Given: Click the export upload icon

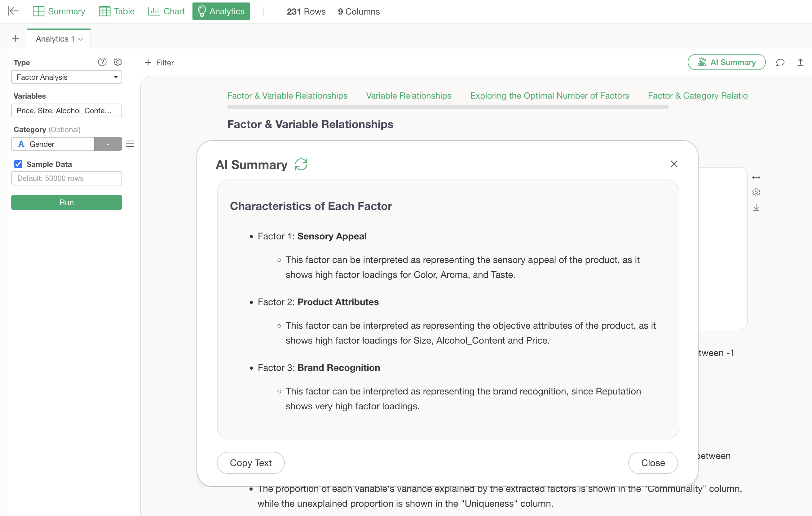Looking at the screenshot, I should [800, 62].
